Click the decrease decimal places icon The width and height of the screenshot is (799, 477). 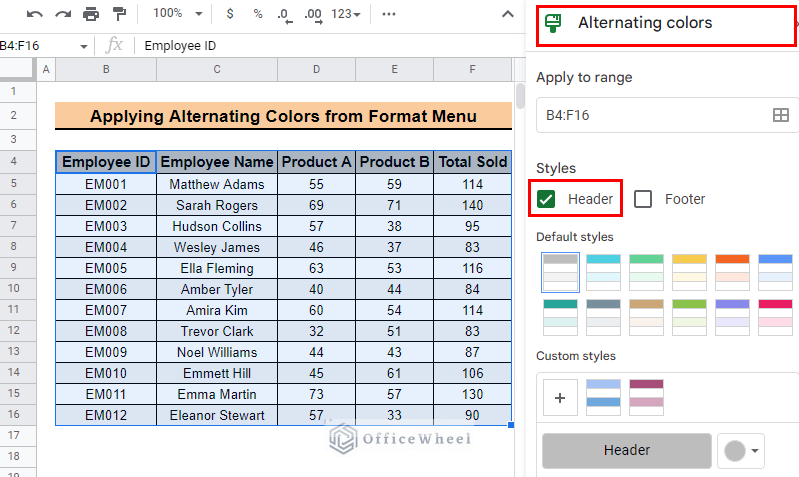(x=285, y=15)
